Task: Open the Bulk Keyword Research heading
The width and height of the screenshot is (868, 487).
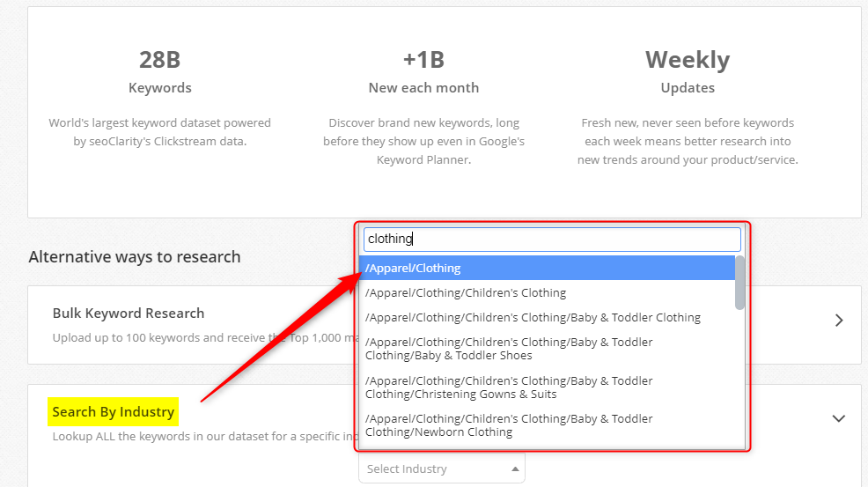Action: tap(129, 313)
